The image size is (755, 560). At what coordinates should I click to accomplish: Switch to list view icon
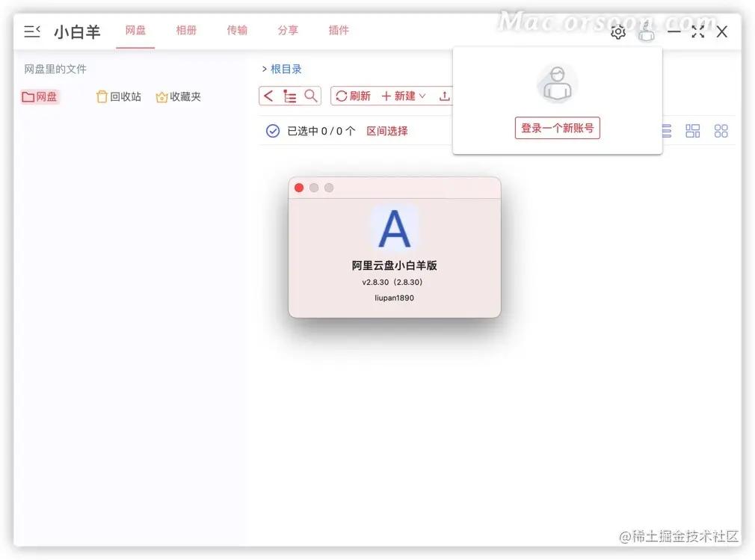(666, 131)
